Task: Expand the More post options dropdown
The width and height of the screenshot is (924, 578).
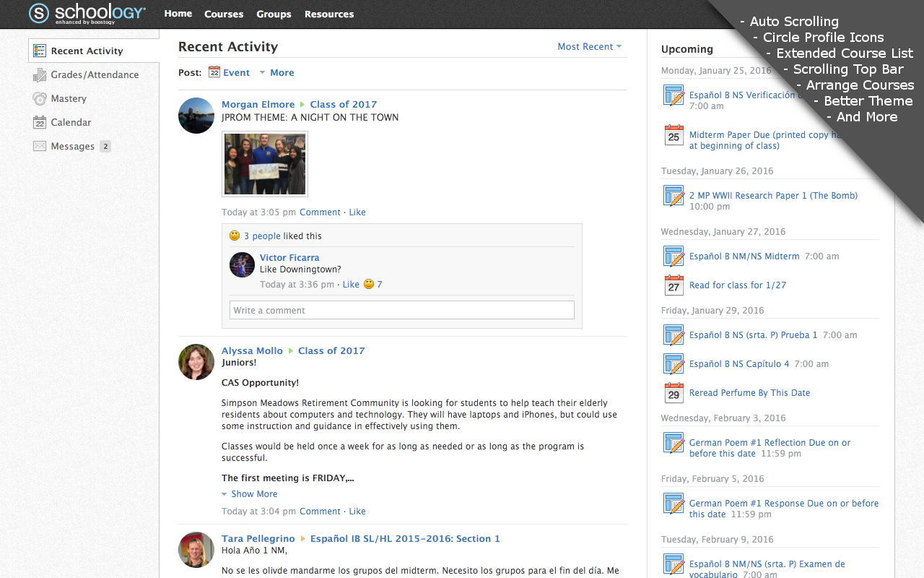Action: pyautogui.click(x=276, y=72)
